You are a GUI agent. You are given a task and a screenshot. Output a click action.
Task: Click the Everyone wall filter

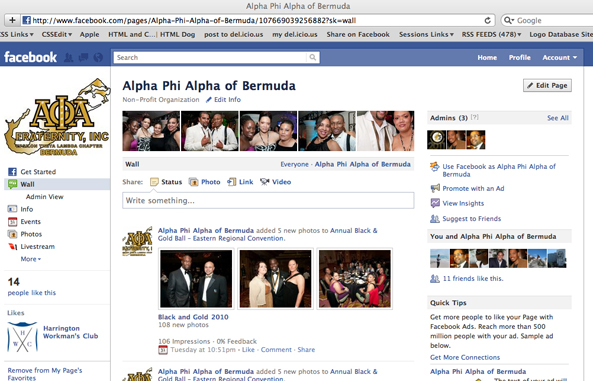[294, 164]
